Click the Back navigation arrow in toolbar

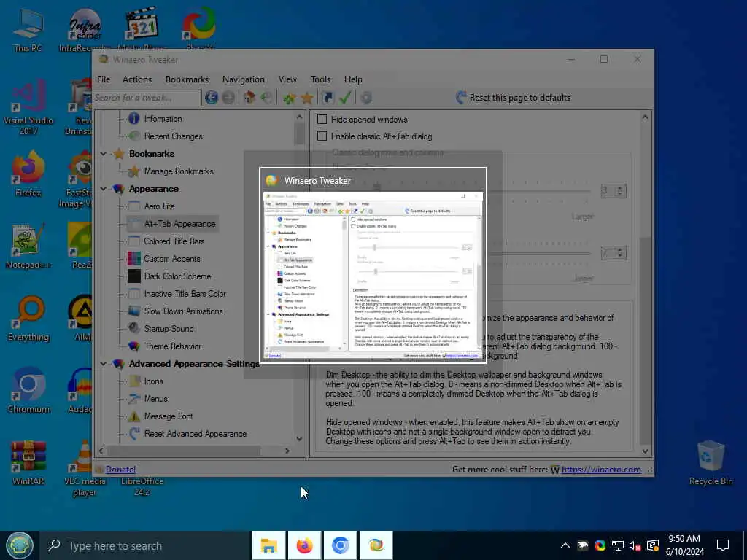pyautogui.click(x=212, y=98)
